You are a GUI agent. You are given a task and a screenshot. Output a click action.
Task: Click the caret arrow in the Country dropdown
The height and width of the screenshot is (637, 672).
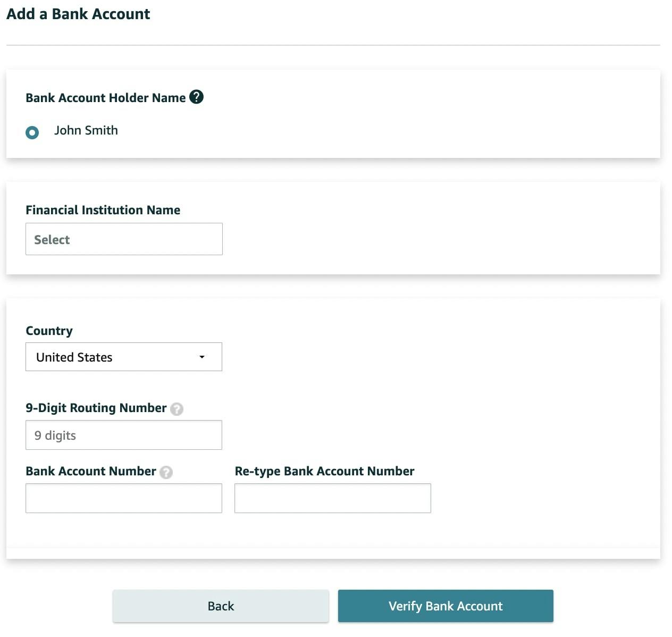coord(202,357)
